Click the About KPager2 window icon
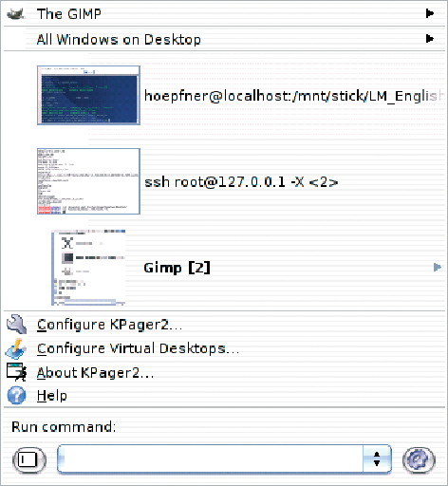This screenshot has width=448, height=486. [17, 372]
